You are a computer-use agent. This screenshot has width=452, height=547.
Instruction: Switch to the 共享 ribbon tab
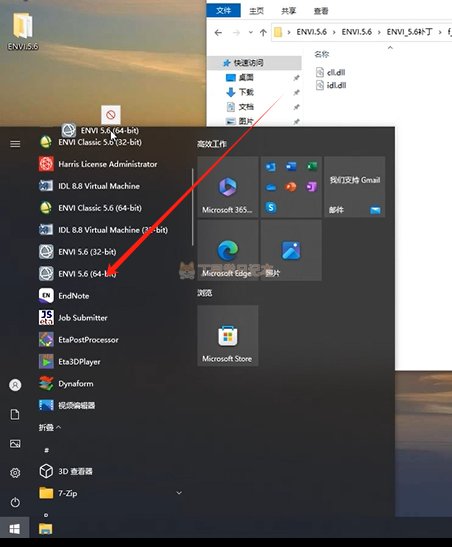(288, 11)
